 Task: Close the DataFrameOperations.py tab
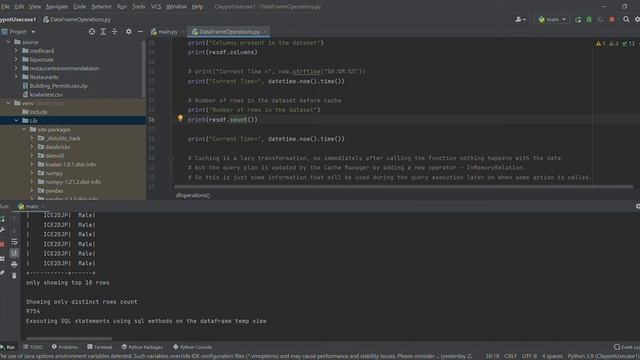click(x=265, y=32)
